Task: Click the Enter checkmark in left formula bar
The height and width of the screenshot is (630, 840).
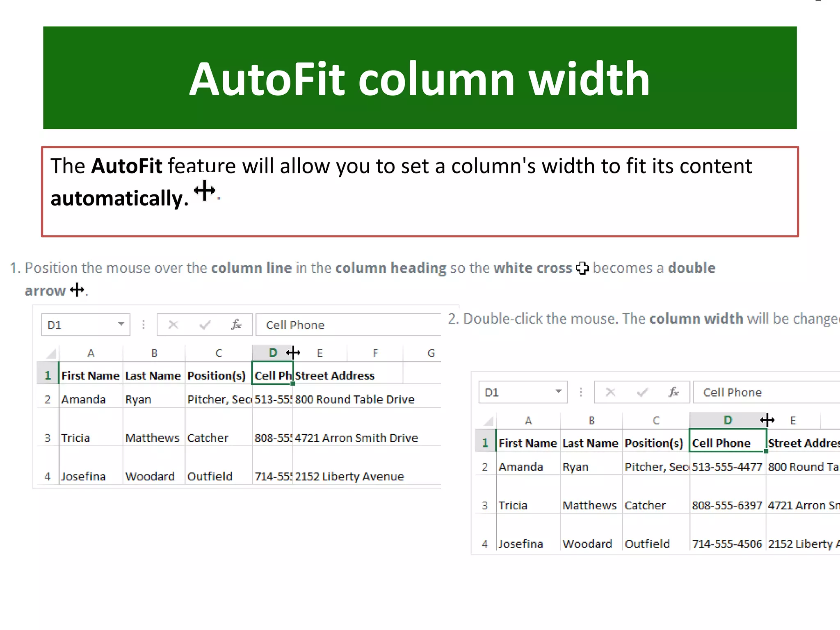Action: pos(205,325)
